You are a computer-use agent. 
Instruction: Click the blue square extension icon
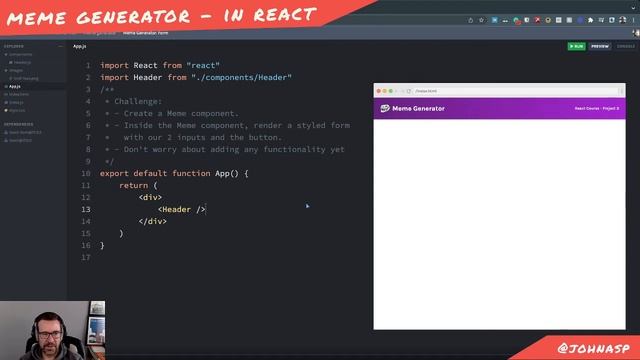[494, 20]
